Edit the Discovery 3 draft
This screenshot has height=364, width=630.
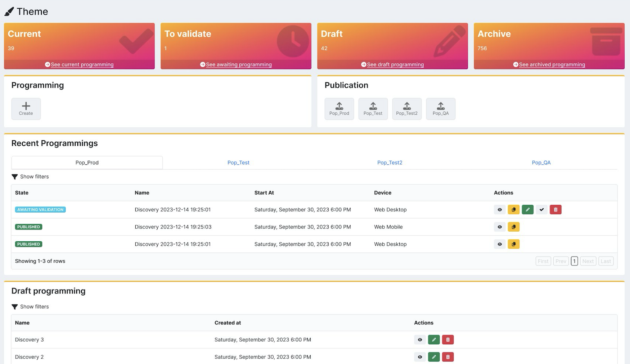(434, 340)
